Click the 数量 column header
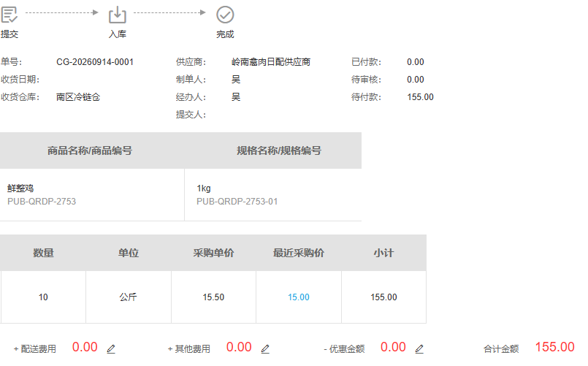 pos(43,253)
